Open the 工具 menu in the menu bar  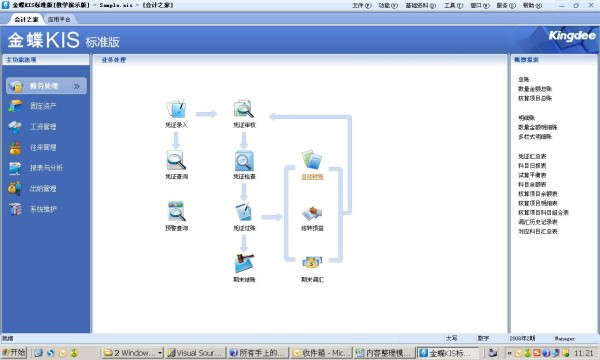[x=453, y=5]
